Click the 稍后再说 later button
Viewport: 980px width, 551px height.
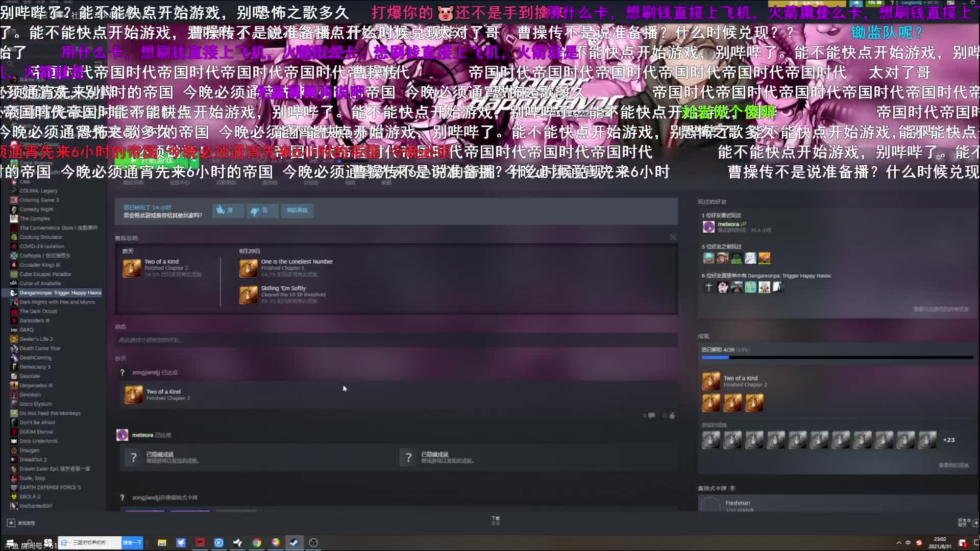click(x=297, y=210)
